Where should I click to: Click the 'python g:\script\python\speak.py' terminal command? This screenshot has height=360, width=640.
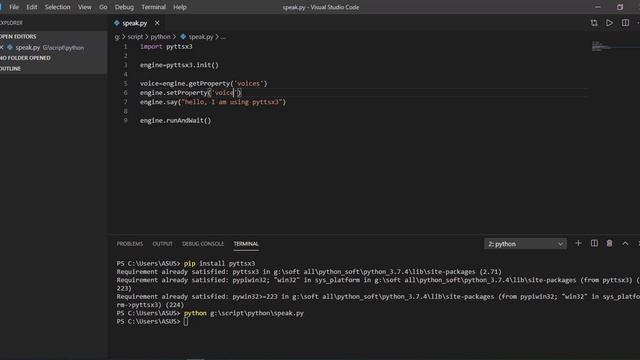(x=244, y=313)
